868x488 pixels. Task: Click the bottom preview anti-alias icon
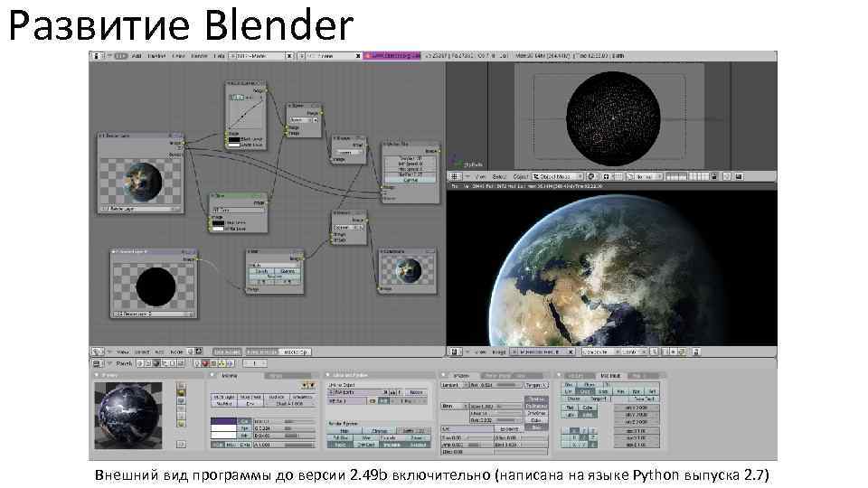(181, 444)
